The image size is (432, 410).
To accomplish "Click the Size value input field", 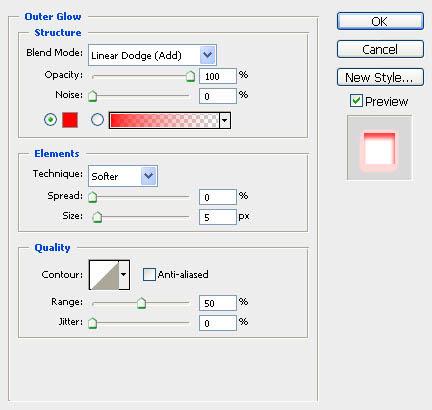I will click(x=218, y=217).
